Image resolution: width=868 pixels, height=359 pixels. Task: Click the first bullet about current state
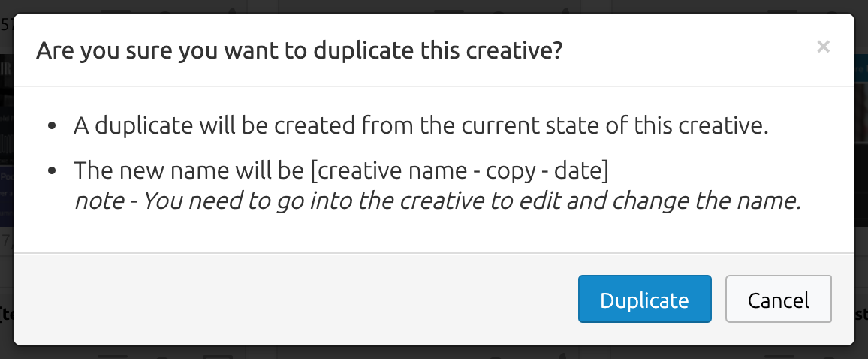420,125
